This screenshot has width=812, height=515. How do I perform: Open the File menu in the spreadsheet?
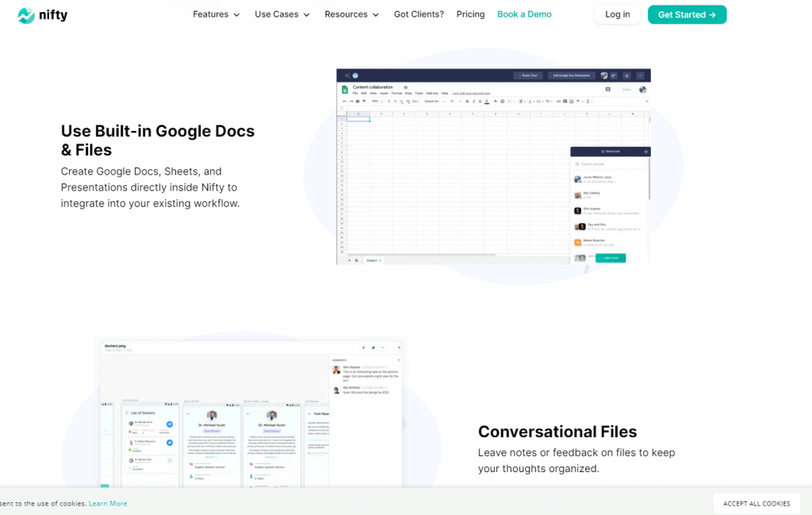coord(354,93)
